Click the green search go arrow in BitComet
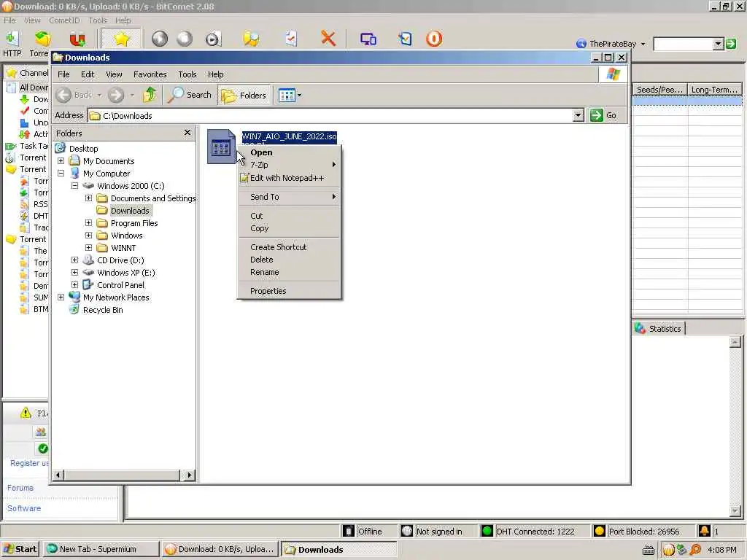This screenshot has height=560, width=747. pyautogui.click(x=731, y=44)
